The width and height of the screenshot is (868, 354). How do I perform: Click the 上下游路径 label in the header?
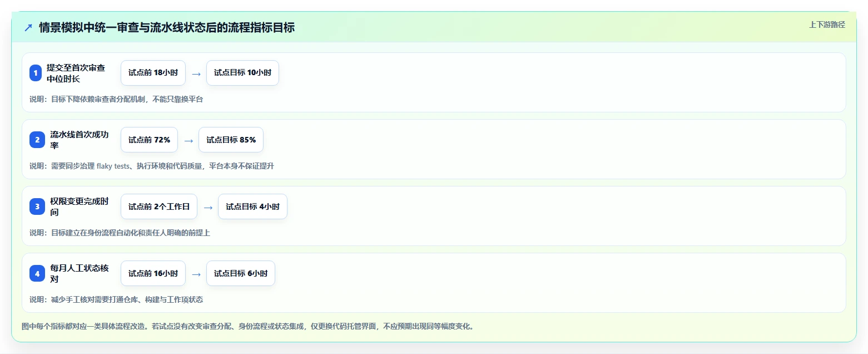(x=827, y=24)
